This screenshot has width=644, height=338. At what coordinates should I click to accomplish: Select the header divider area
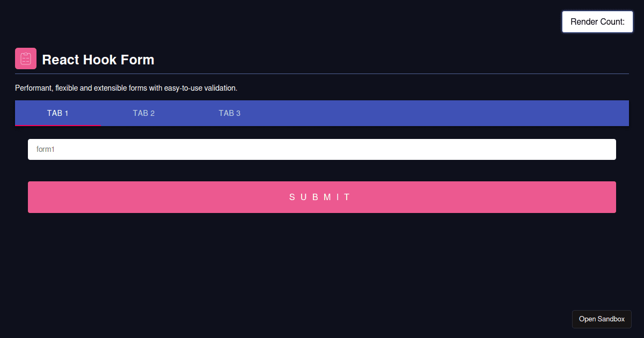click(322, 73)
